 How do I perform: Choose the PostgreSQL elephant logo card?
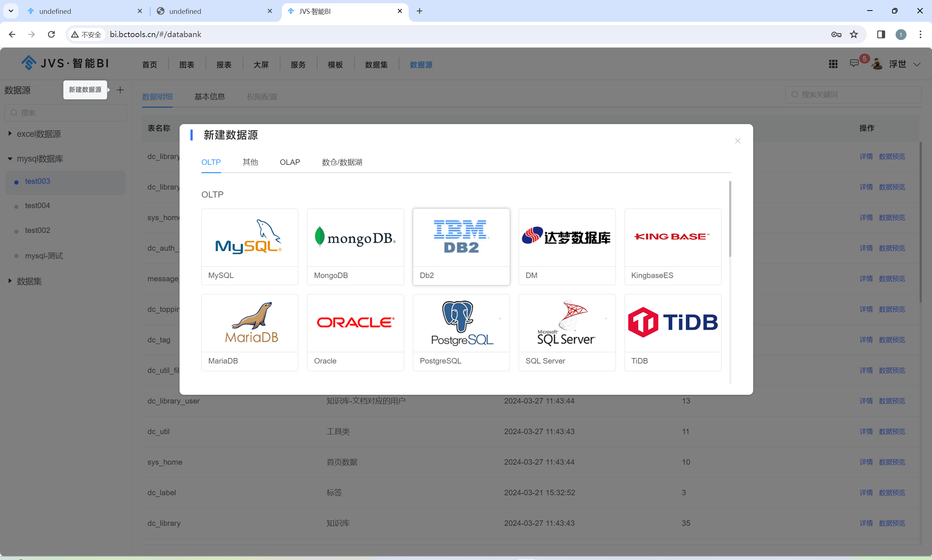461,323
